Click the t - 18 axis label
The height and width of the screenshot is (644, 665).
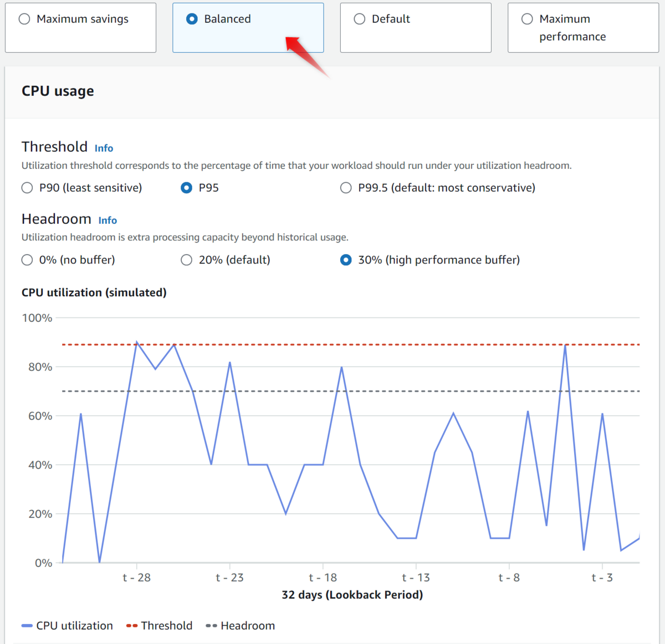click(323, 578)
